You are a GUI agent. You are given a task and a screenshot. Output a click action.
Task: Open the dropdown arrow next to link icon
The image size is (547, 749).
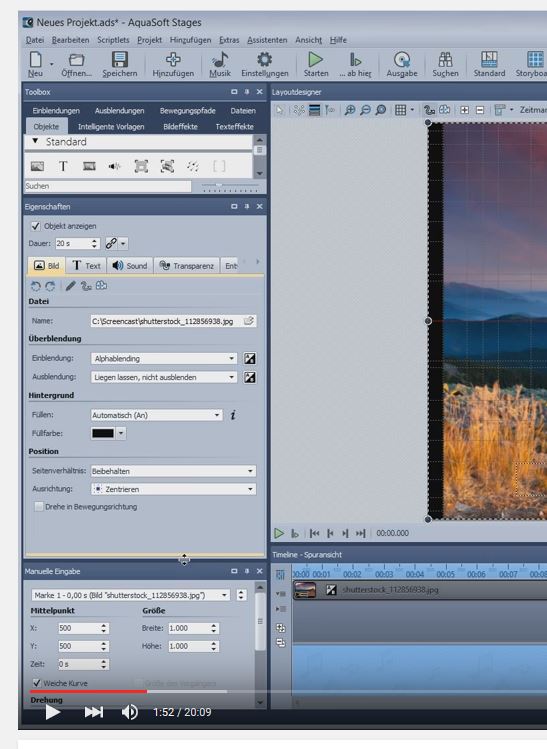[123, 244]
